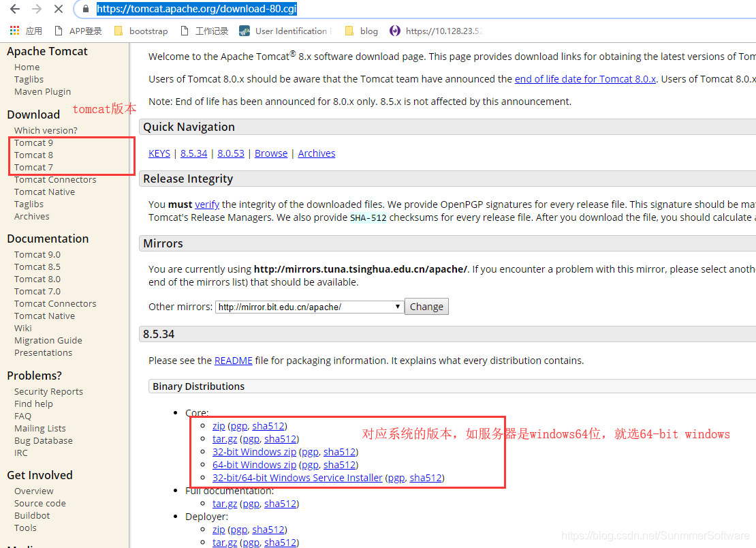Click the browser back arrow
Viewport: 756px width, 548px height.
tap(15, 9)
